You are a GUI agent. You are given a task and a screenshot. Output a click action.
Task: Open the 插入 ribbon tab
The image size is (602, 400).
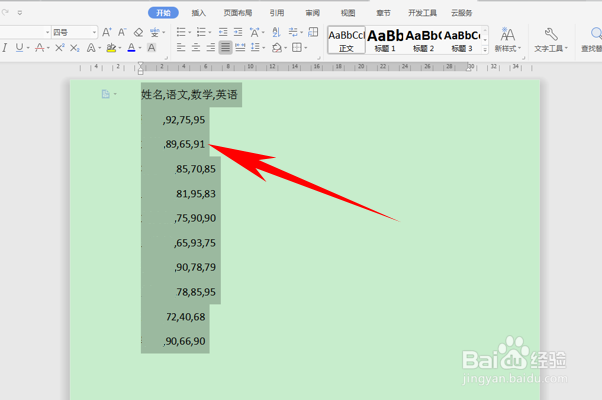[x=198, y=13]
